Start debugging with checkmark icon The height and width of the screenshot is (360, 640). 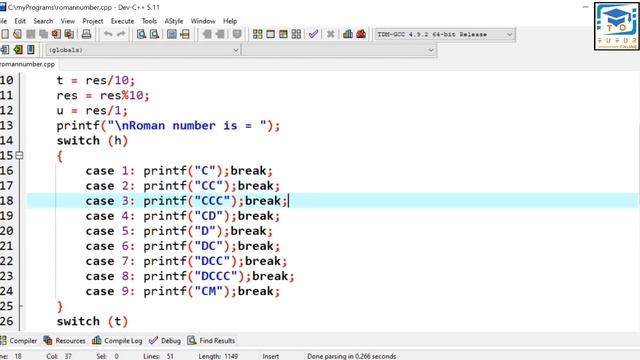(x=313, y=34)
